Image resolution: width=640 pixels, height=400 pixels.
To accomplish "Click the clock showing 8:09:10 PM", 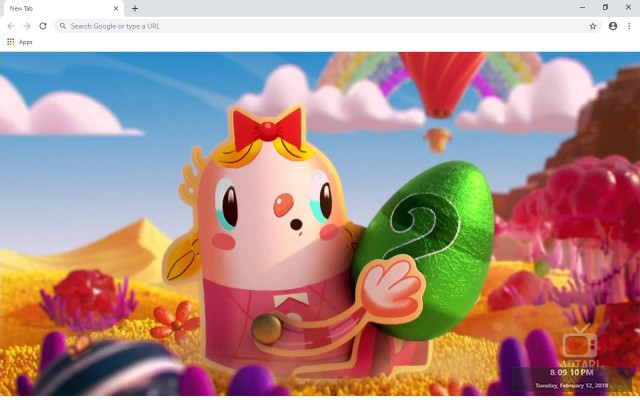I will tap(571, 372).
